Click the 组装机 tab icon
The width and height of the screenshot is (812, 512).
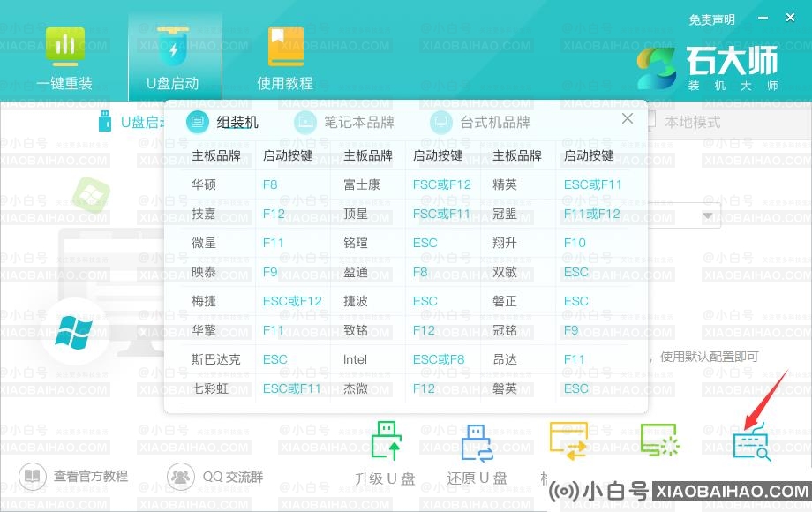point(198,122)
